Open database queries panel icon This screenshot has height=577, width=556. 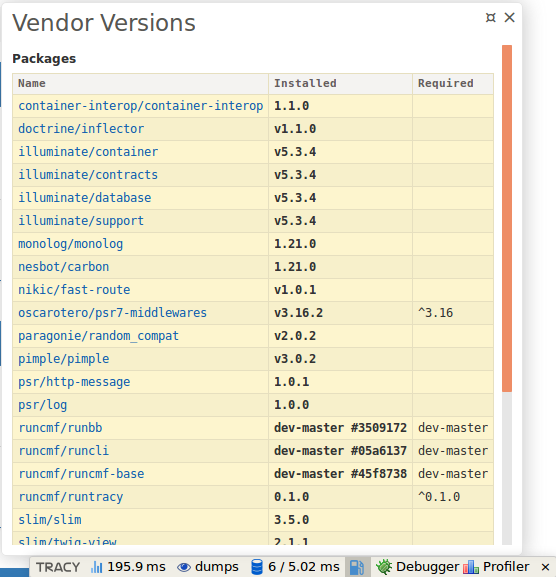[x=256, y=567]
